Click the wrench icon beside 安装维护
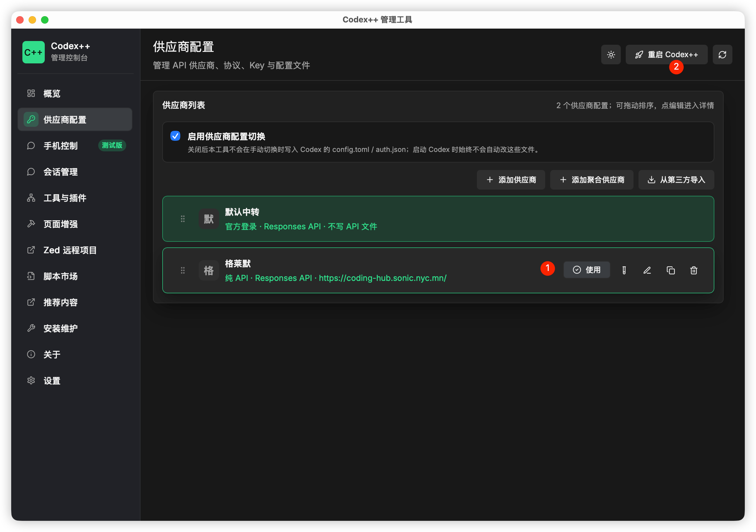 coord(31,328)
